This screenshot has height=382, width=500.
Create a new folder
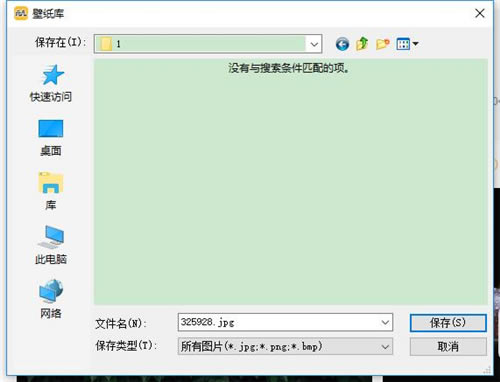[383, 44]
